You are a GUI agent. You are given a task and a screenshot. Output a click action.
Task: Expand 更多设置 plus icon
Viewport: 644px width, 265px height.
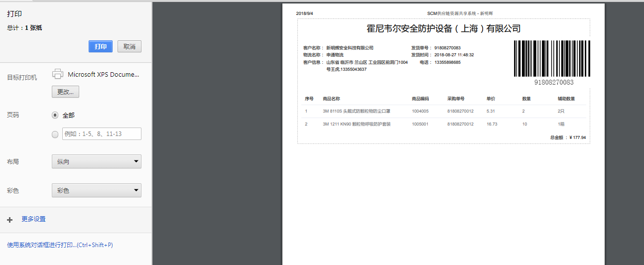[x=9, y=220]
